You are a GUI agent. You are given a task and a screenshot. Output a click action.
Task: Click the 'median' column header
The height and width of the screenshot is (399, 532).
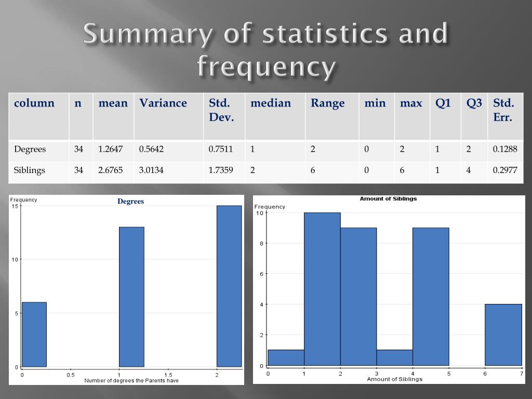tap(275, 116)
